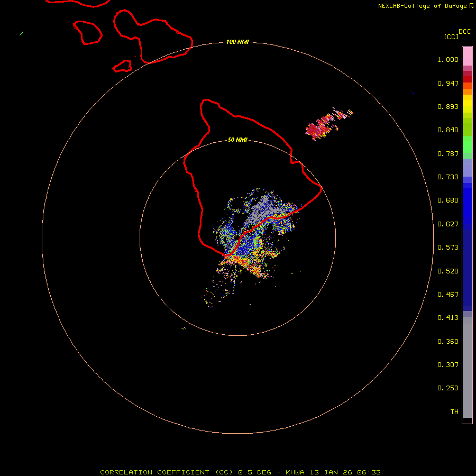Image resolution: width=476 pixels, height=476 pixels.
Task: Click the DCC label above the color scale
Action: 464,31
